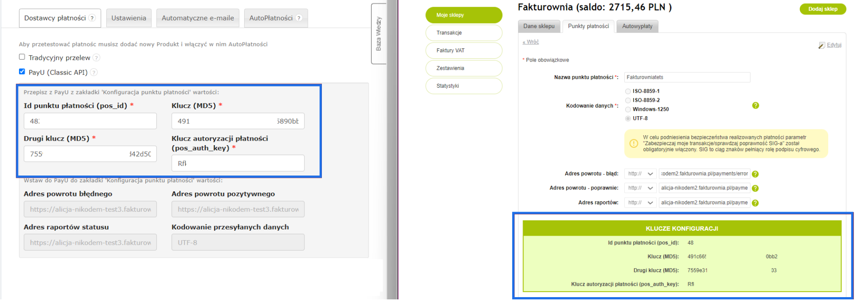Open the Baza Wiedzy side tab
The width and height of the screenshot is (868, 303).
point(379,34)
